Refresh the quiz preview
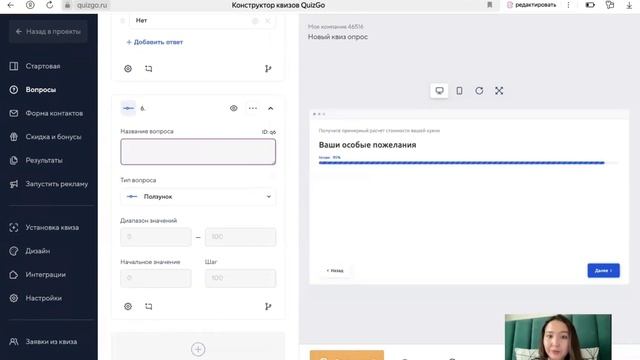Viewport: 640px width, 360px height. 479,91
